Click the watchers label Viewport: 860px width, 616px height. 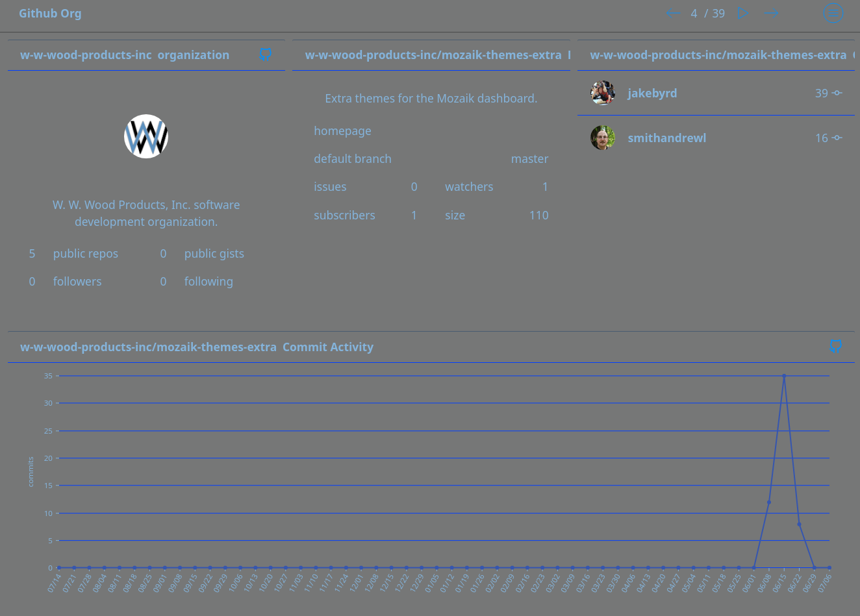pos(469,187)
